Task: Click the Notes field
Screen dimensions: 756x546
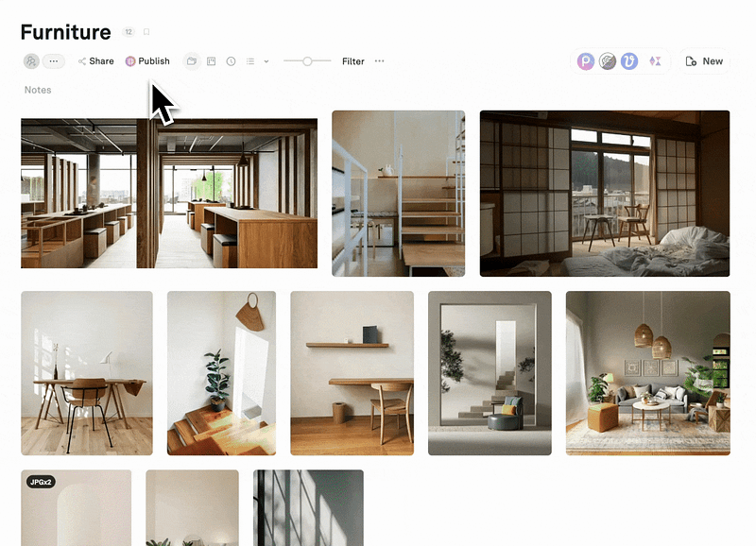Action: [38, 91]
